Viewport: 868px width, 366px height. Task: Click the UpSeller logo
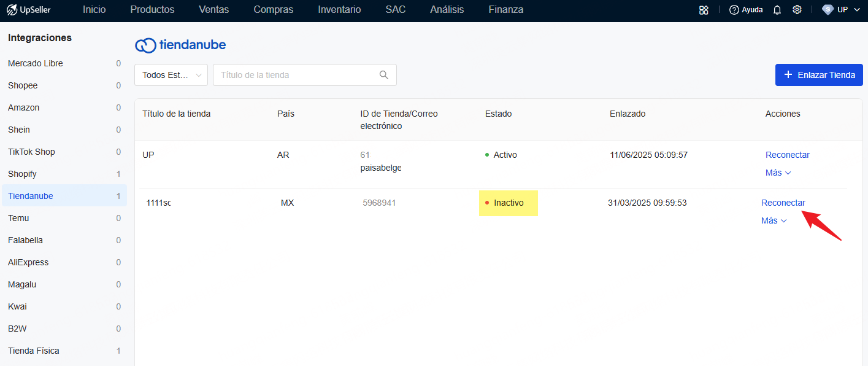(x=29, y=10)
